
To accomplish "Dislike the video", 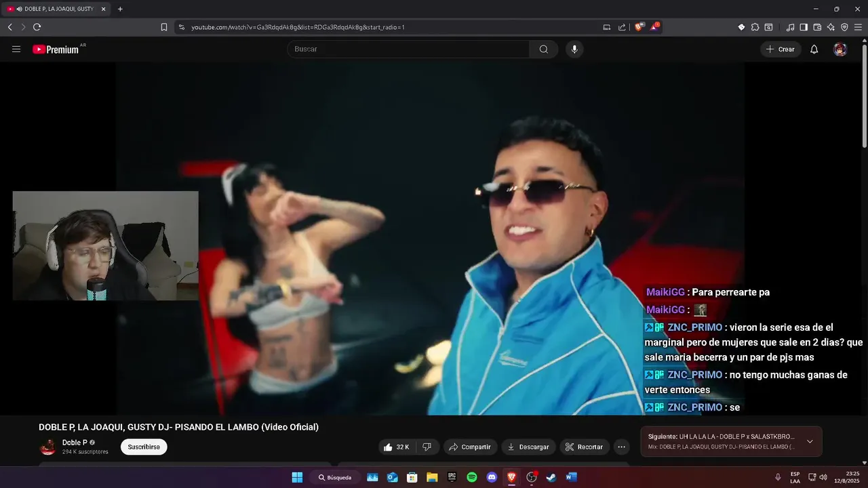I will 427,447.
